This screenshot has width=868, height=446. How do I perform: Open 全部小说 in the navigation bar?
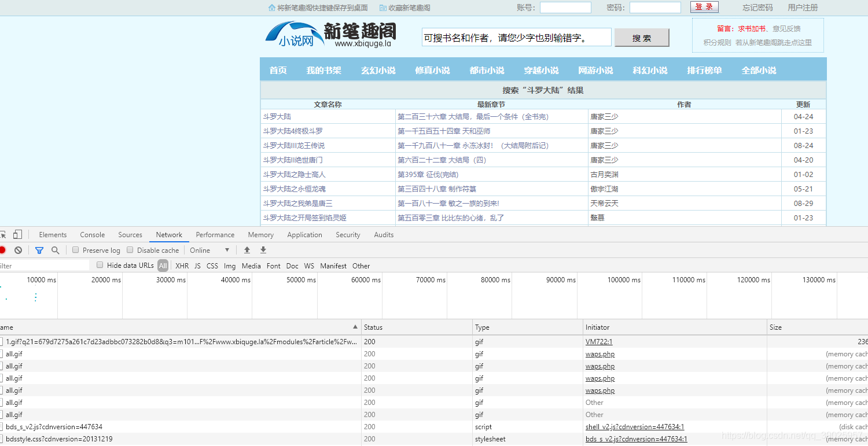(759, 70)
